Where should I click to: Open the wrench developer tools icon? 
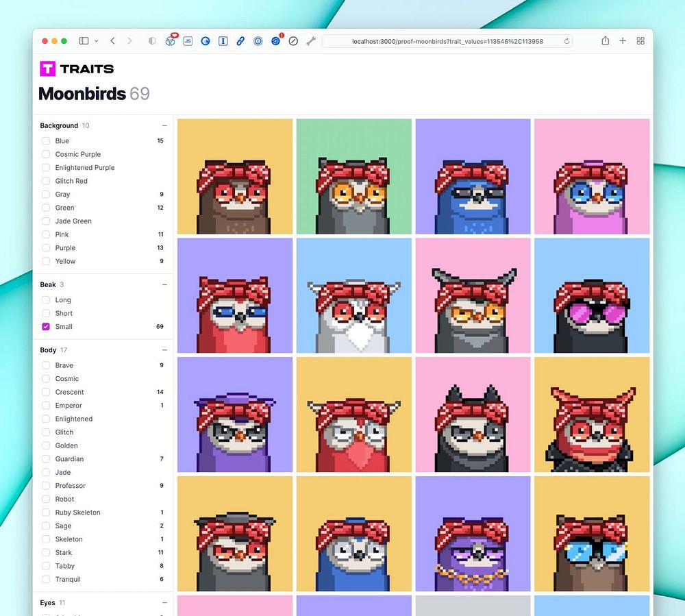(x=311, y=41)
